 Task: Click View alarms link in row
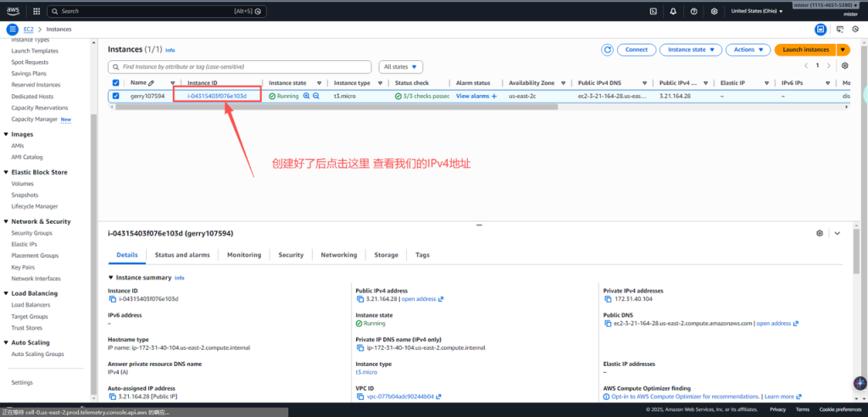coord(476,96)
